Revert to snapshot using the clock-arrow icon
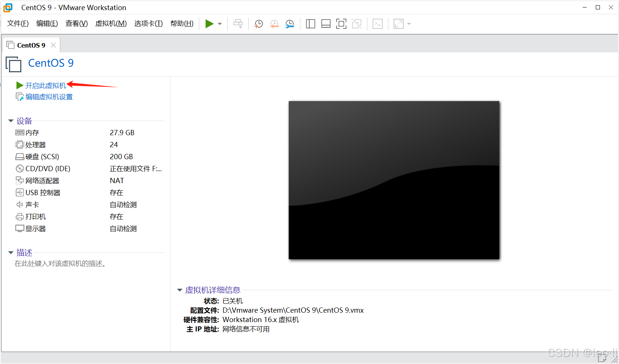 tap(274, 24)
